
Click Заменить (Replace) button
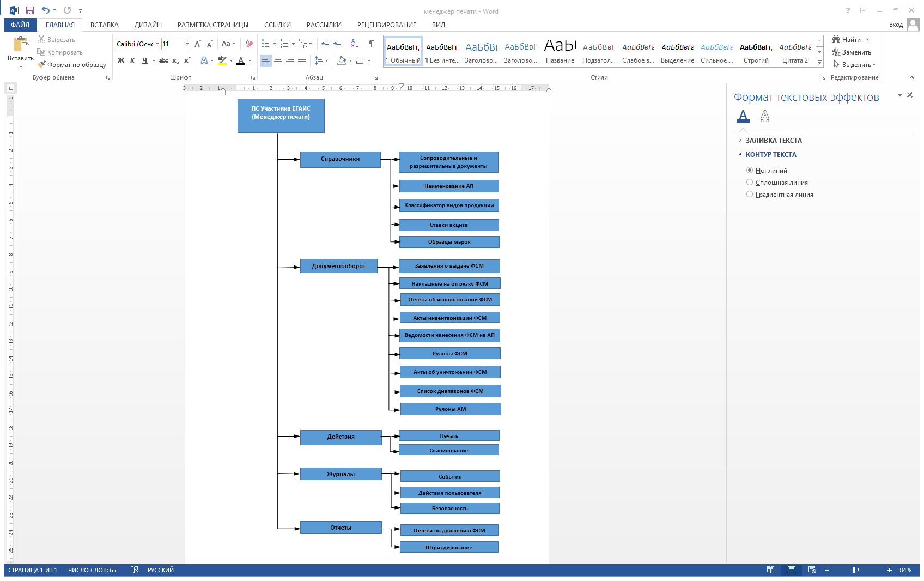[852, 52]
